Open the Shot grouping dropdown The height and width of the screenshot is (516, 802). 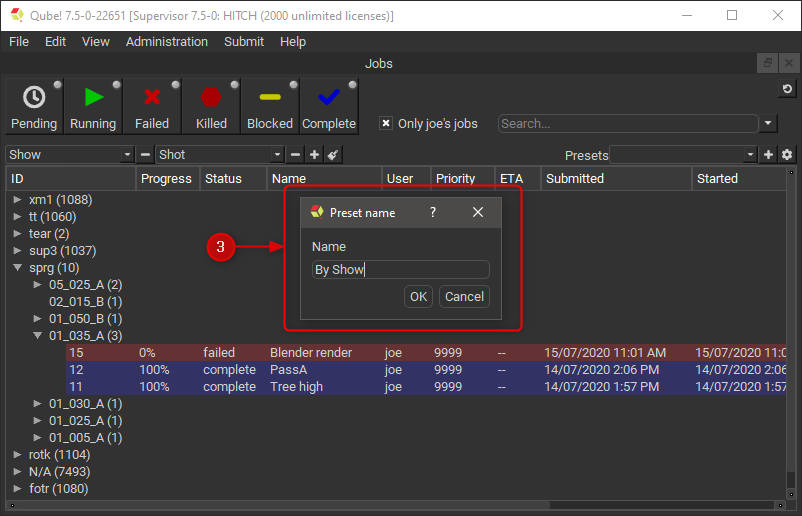pos(221,155)
